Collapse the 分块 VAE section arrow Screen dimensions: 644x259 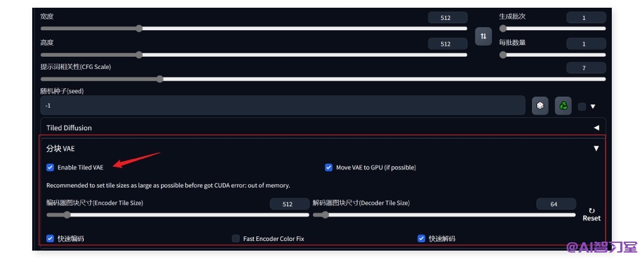596,148
